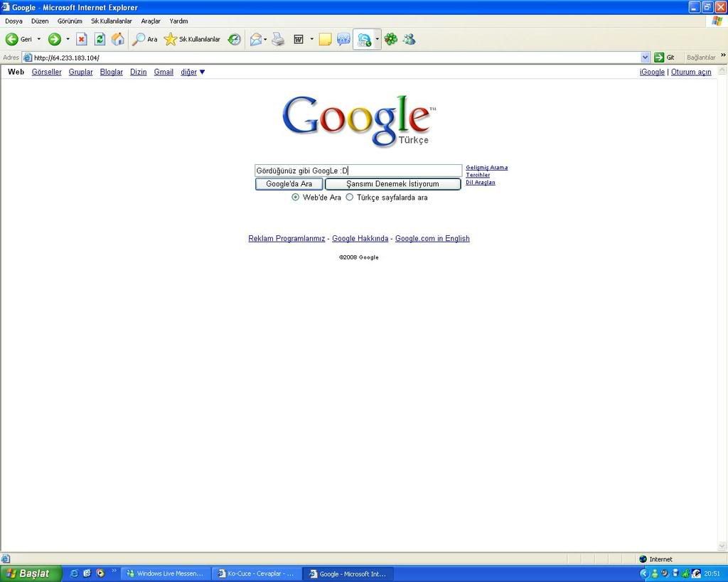Click the Şansımı Denemek İstiyorum button
Image resolution: width=728 pixels, height=582 pixels.
pyautogui.click(x=392, y=184)
